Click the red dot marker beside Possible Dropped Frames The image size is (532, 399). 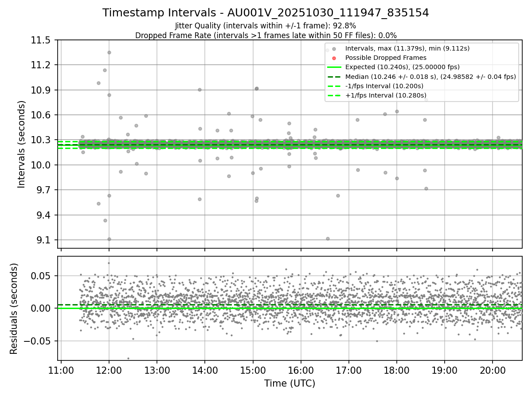point(334,58)
